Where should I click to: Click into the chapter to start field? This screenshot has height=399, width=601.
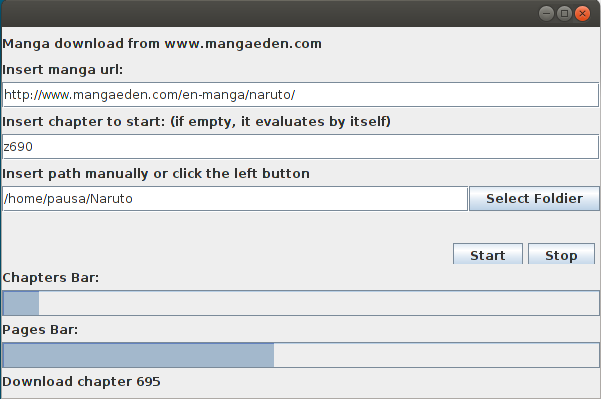(x=300, y=146)
